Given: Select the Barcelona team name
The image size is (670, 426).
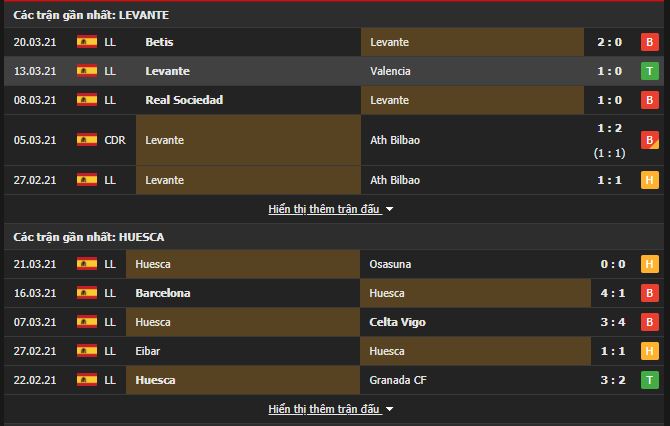Looking at the screenshot, I should tap(163, 293).
